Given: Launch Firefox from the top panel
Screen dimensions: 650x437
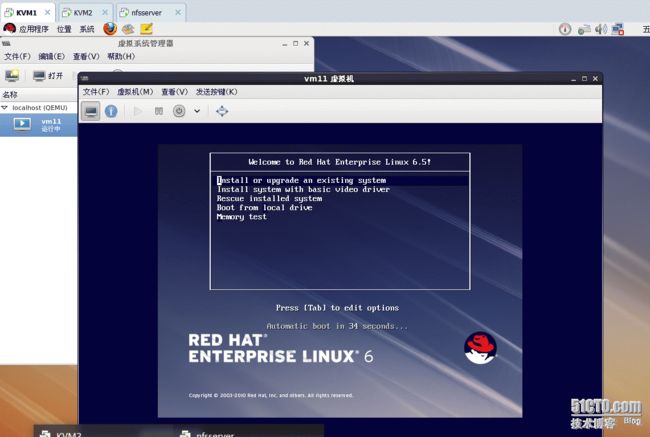Looking at the screenshot, I should click(110, 29).
